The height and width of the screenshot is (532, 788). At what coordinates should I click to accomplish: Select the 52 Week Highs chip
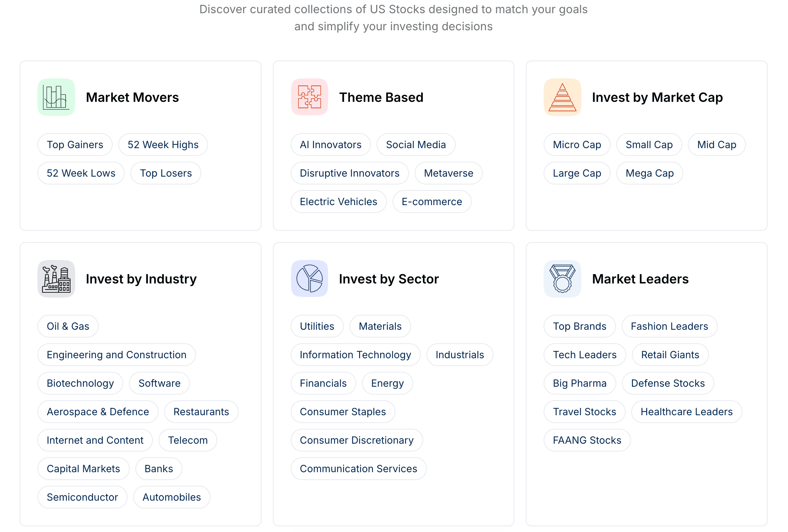pos(163,145)
